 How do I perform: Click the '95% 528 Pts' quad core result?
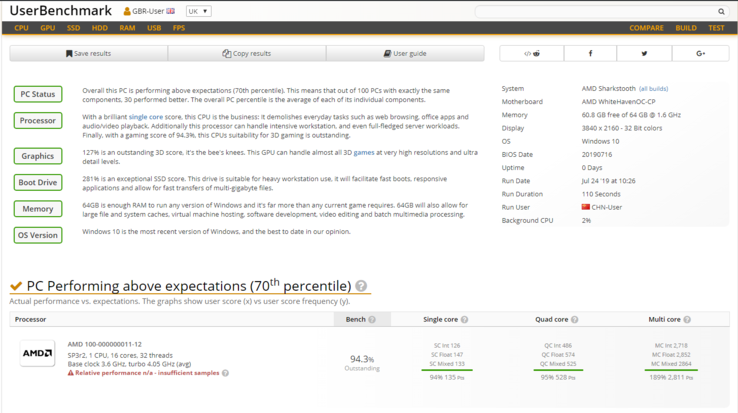[558, 378]
